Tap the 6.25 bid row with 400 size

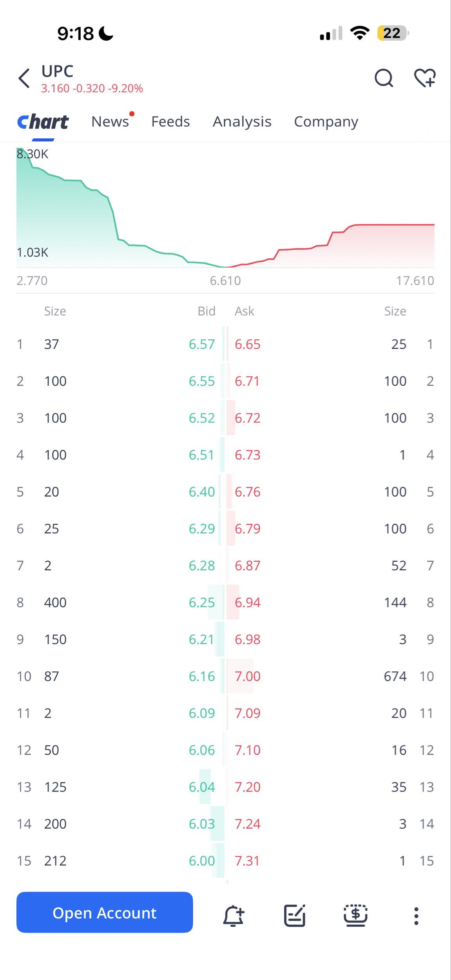[x=120, y=603]
